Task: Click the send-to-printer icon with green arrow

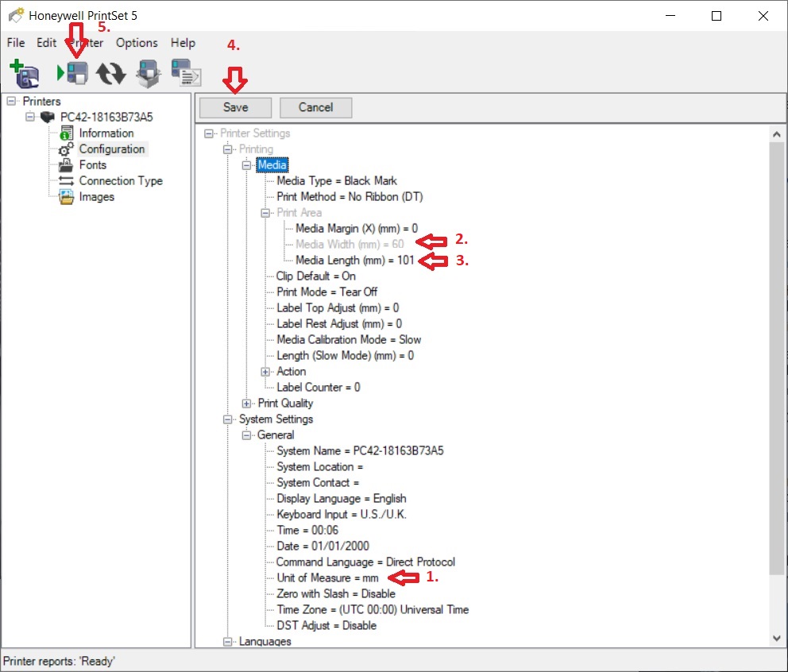Action: click(73, 73)
